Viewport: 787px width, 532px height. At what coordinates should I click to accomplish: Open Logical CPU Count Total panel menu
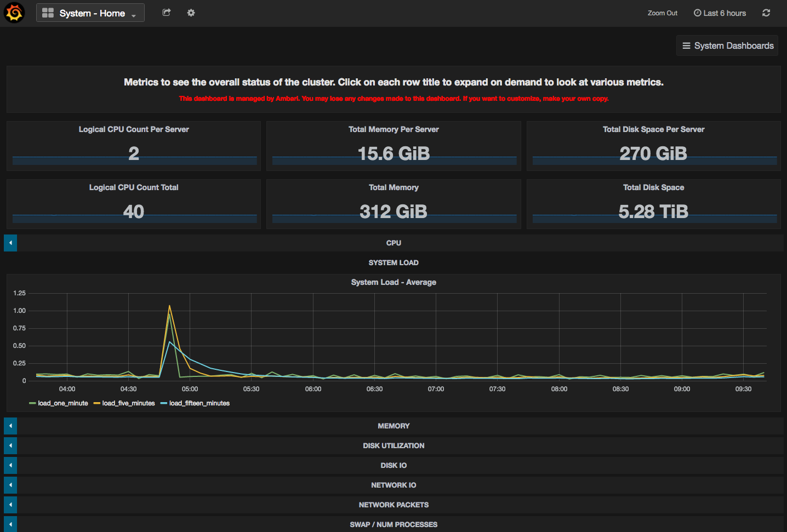pos(134,187)
